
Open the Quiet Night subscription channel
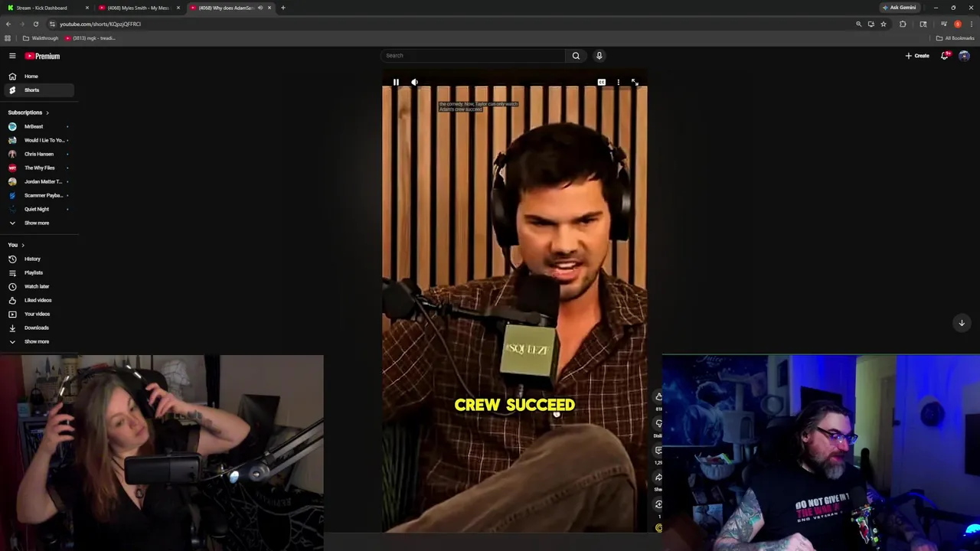(38, 209)
